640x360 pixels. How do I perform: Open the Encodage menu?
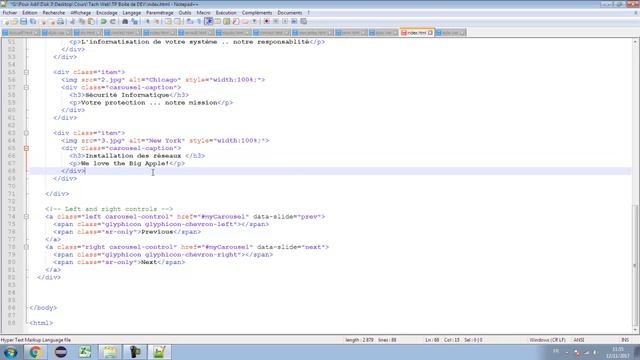107,13
